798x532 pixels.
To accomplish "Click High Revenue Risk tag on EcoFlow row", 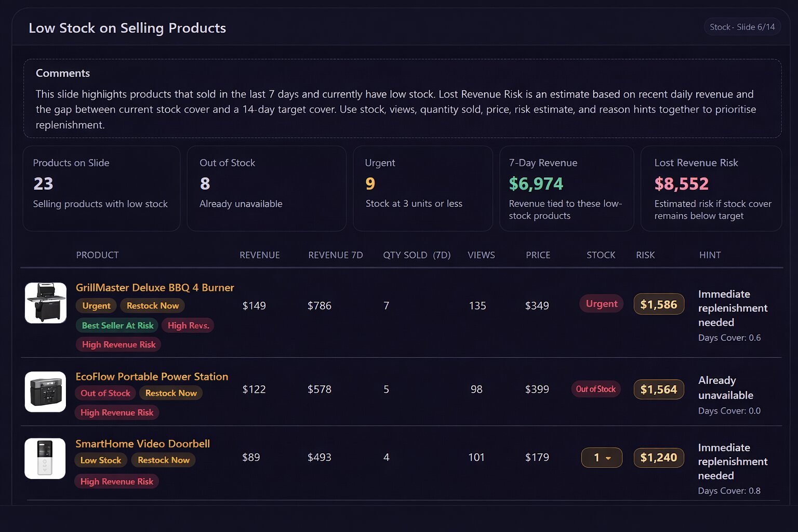I will [x=117, y=413].
